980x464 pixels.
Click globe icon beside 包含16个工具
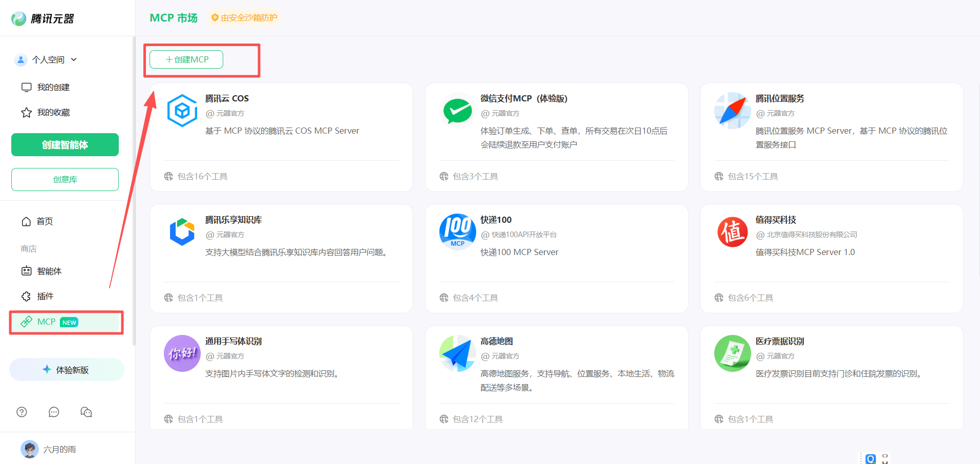pos(168,176)
